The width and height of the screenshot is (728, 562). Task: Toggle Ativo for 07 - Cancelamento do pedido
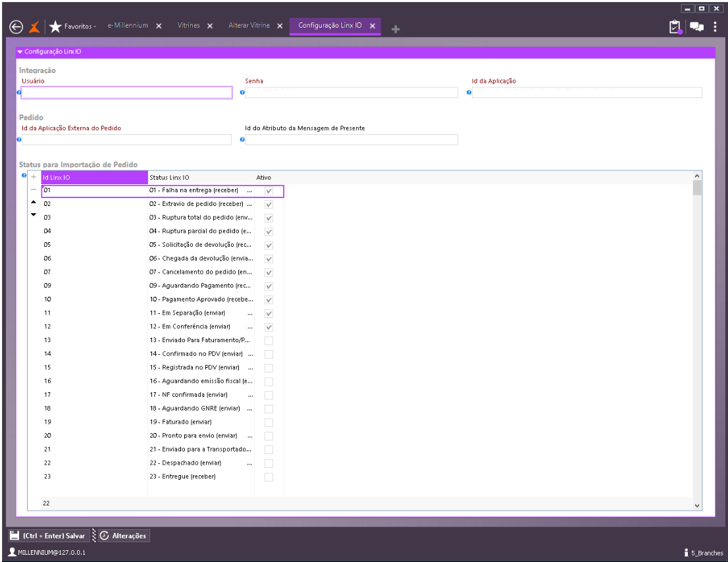click(x=269, y=272)
